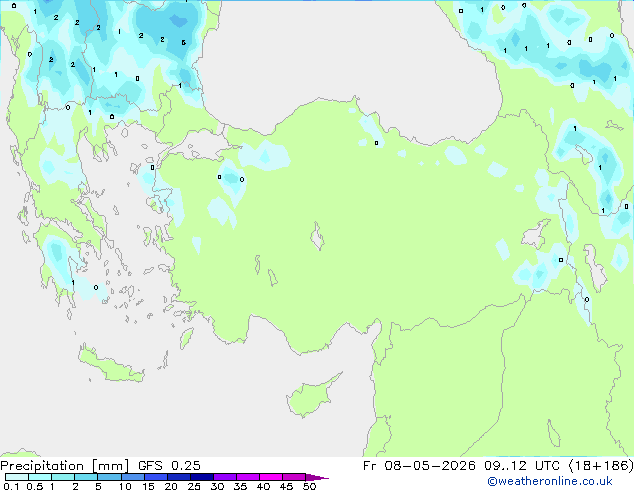Pick the 45–50 mm legend swatch
Viewport: 634px width, 490px height.
click(294, 477)
